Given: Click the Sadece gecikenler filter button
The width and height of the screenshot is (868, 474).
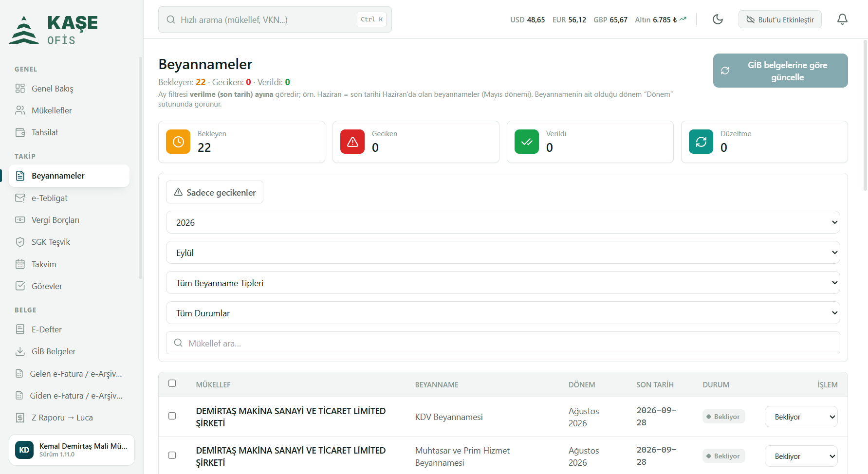Looking at the screenshot, I should 215,192.
